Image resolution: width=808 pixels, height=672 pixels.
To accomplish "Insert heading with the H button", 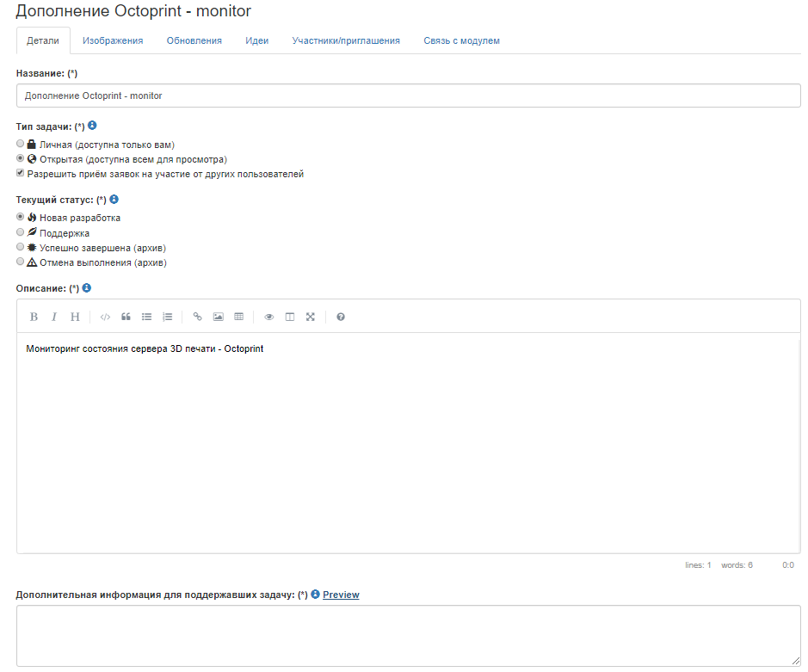I will [x=75, y=317].
